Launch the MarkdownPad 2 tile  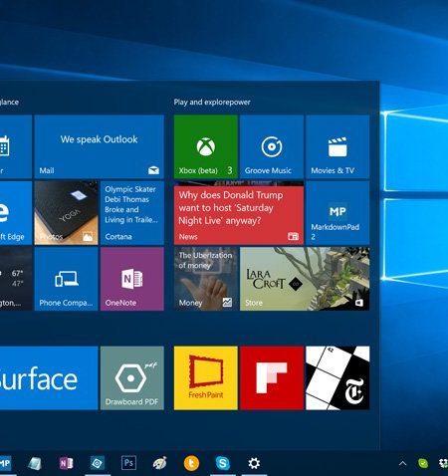[x=337, y=213]
